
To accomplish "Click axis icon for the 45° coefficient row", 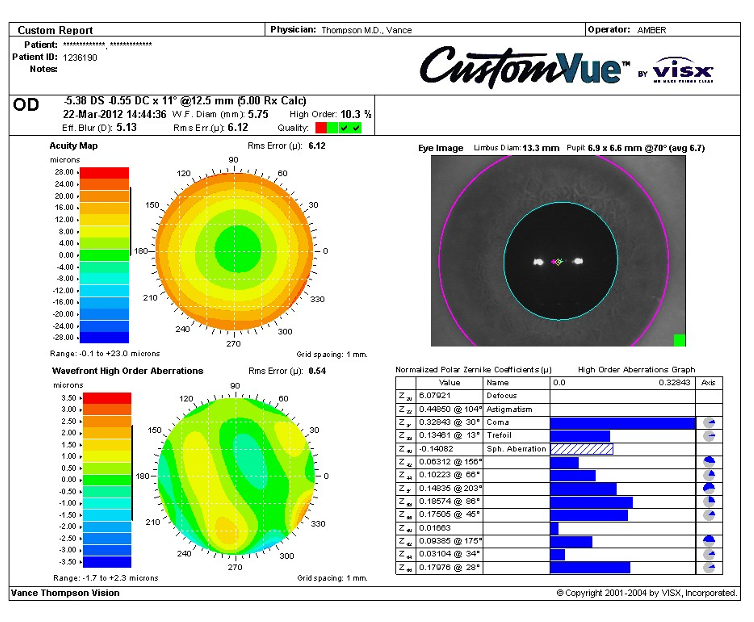I will pos(709,515).
